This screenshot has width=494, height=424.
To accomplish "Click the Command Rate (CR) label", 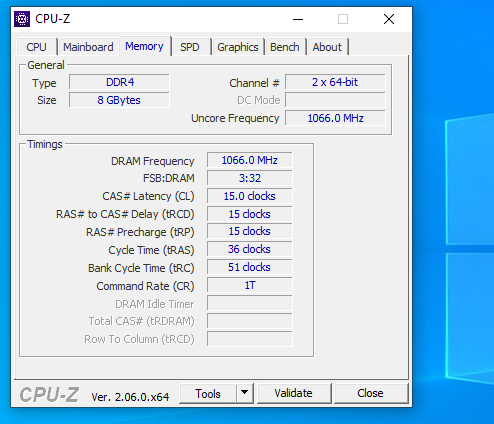I will click(145, 286).
